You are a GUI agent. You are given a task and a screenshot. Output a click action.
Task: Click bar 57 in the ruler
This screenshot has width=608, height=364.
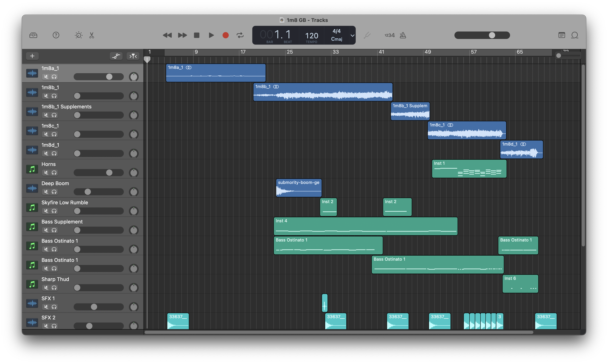[x=474, y=52]
